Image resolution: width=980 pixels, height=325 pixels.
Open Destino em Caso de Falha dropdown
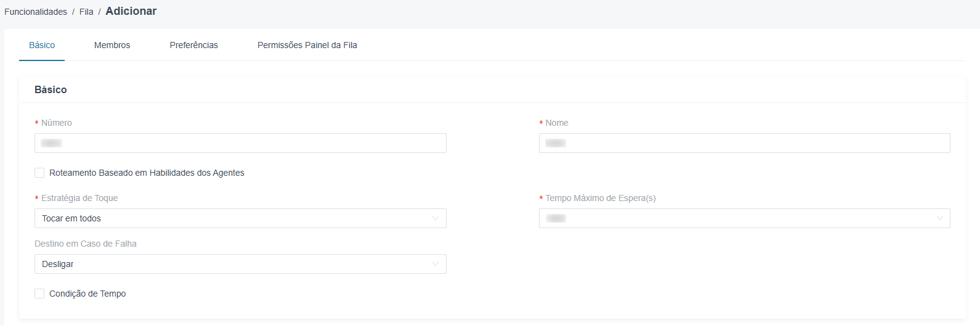(x=240, y=264)
